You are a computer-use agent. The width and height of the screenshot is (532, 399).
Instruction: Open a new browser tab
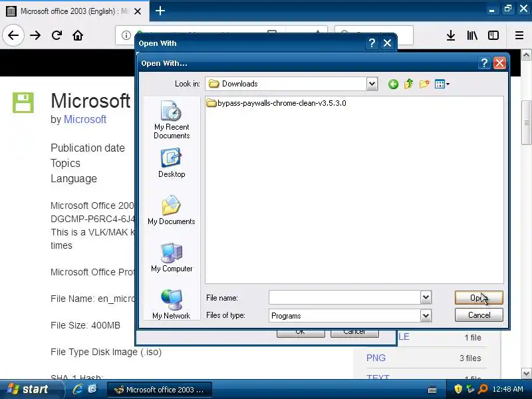(160, 11)
